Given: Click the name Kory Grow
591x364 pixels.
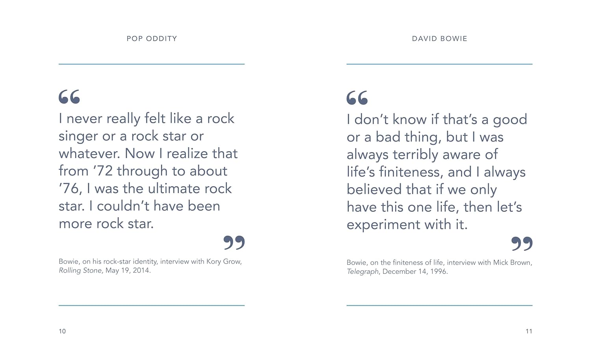Looking at the screenshot, I should 223,262.
